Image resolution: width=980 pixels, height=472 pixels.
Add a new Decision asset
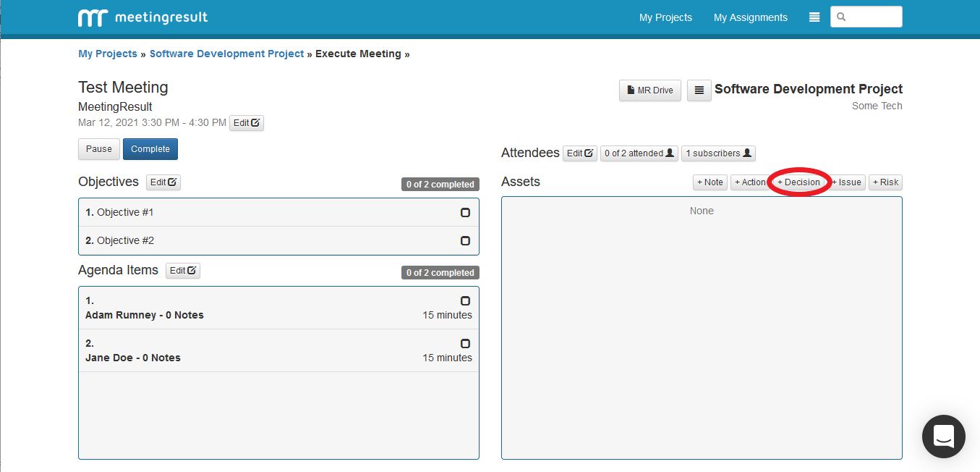click(x=798, y=182)
